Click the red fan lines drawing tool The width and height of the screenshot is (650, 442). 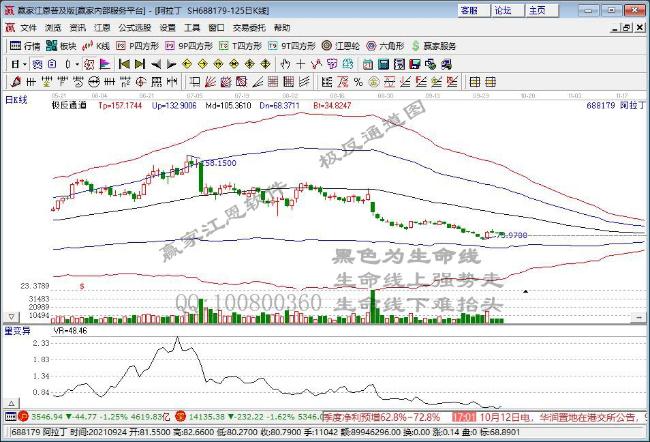pyautogui.click(x=210, y=82)
